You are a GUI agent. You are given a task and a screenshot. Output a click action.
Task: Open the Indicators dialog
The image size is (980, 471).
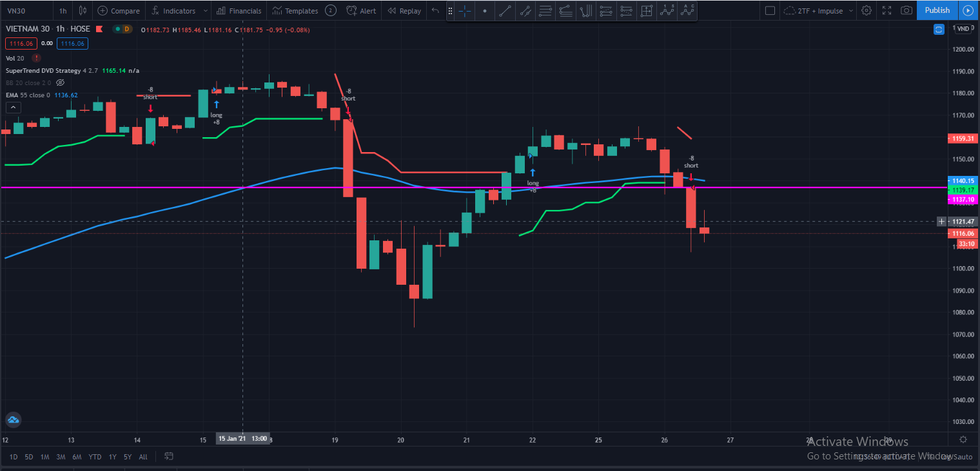173,10
